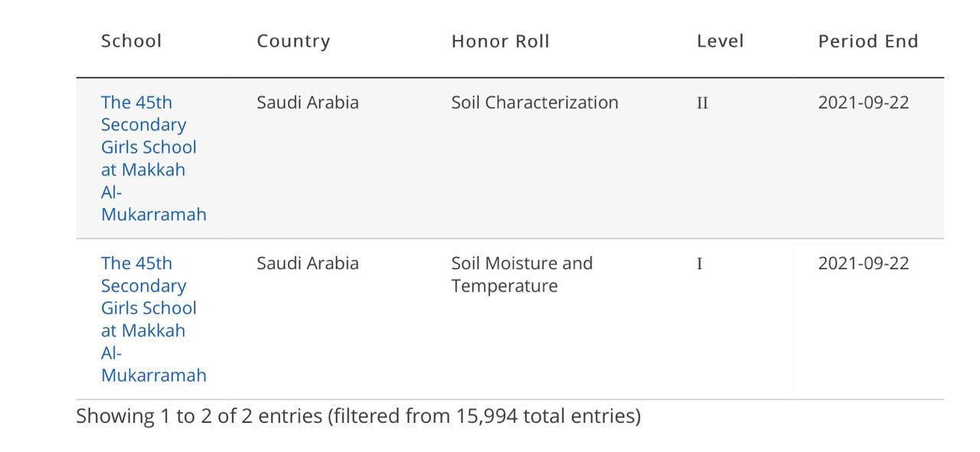The width and height of the screenshot is (980, 452).
Task: Sort entries by Level column header
Action: [720, 41]
